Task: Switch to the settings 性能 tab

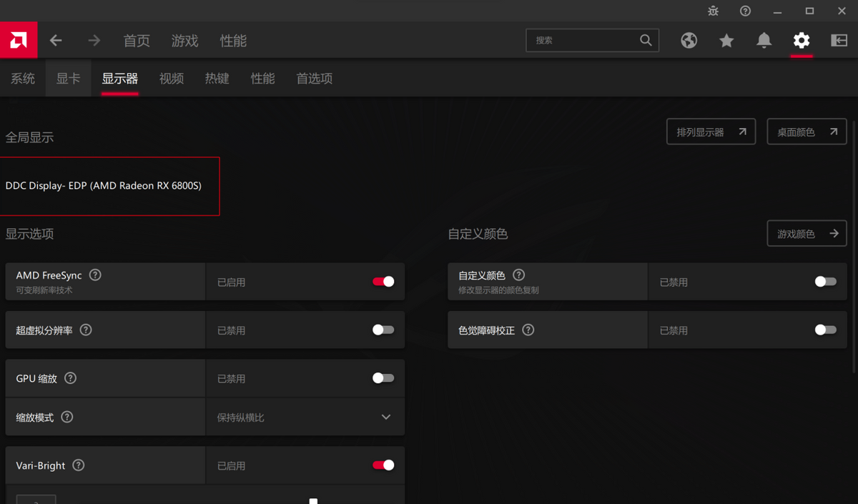Action: click(x=263, y=79)
